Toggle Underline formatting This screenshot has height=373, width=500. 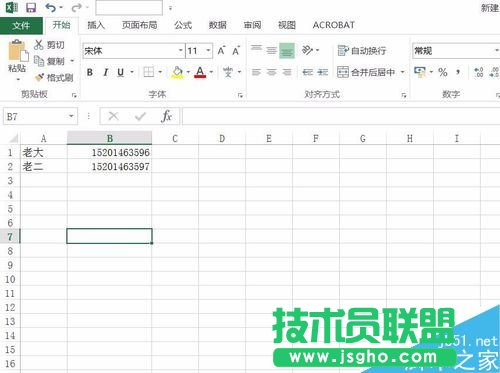coord(121,72)
